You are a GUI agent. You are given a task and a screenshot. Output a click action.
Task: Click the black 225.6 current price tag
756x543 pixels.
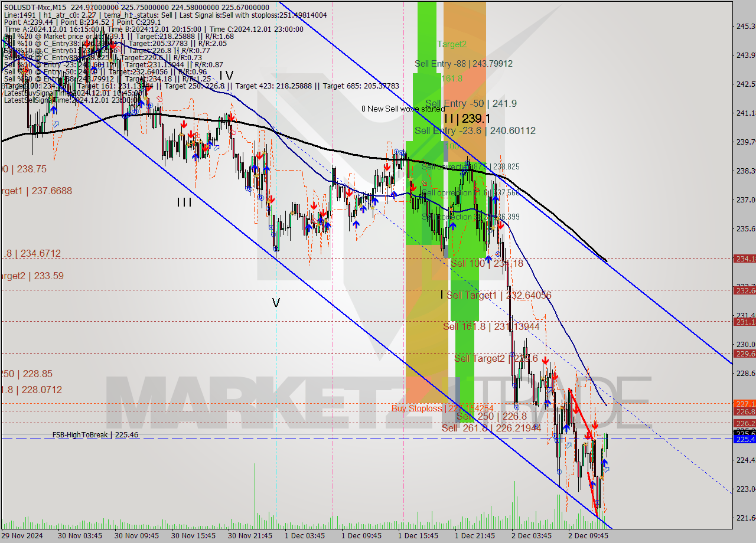click(x=745, y=433)
